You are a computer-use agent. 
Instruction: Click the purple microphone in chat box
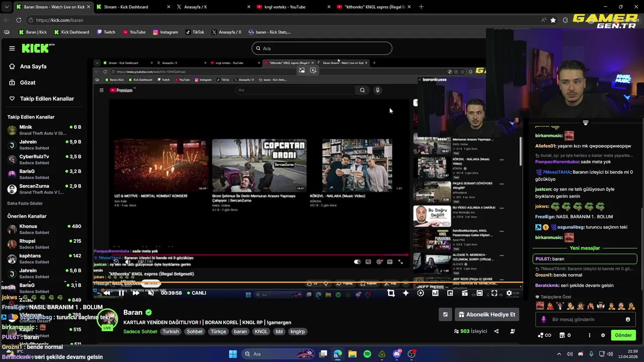[543, 319]
